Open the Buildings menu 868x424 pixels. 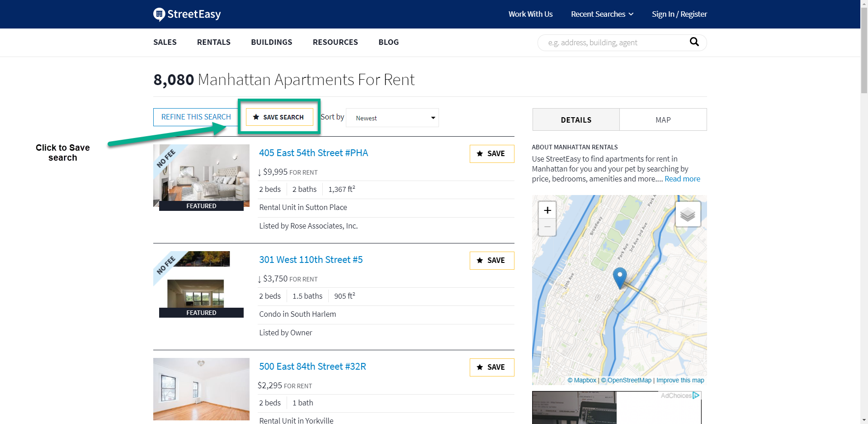pyautogui.click(x=272, y=42)
